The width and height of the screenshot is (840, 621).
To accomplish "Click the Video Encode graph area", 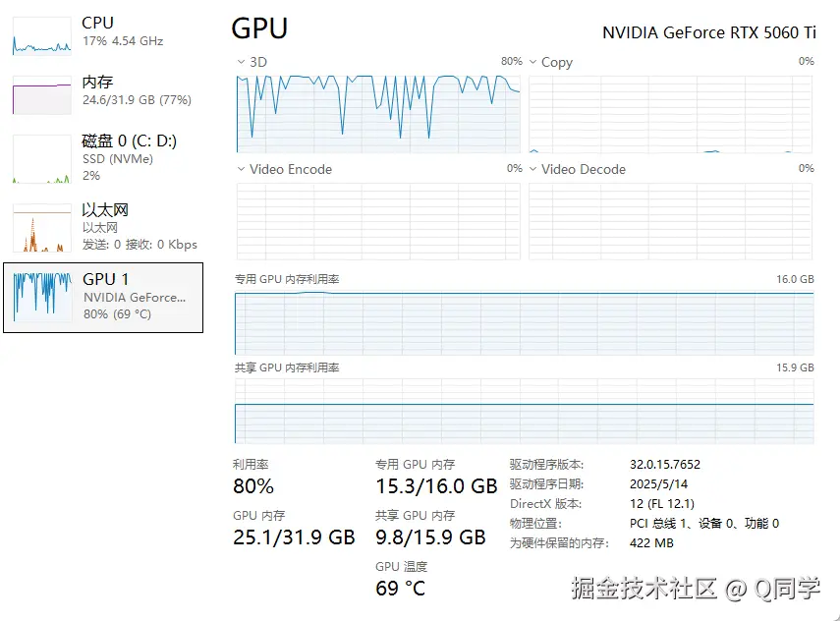I will (378, 220).
